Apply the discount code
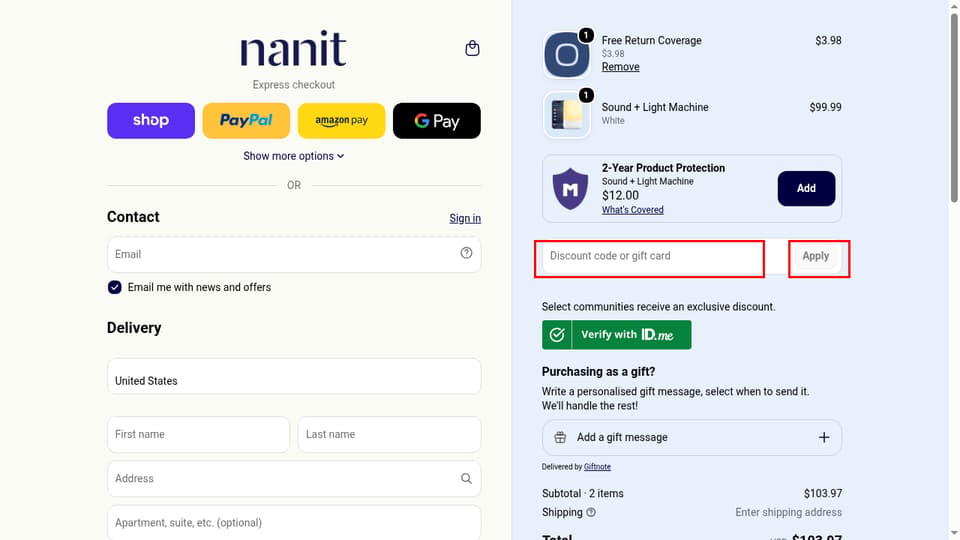The height and width of the screenshot is (540, 960). pos(816,256)
